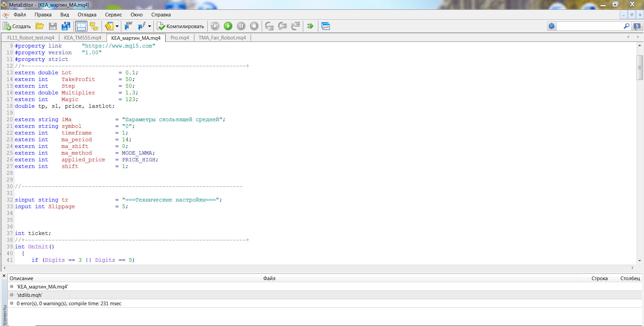Screen dimensions: 644x326
Task: Switch to TMA_Fair_Robot.mq4 tab
Action: [222, 38]
